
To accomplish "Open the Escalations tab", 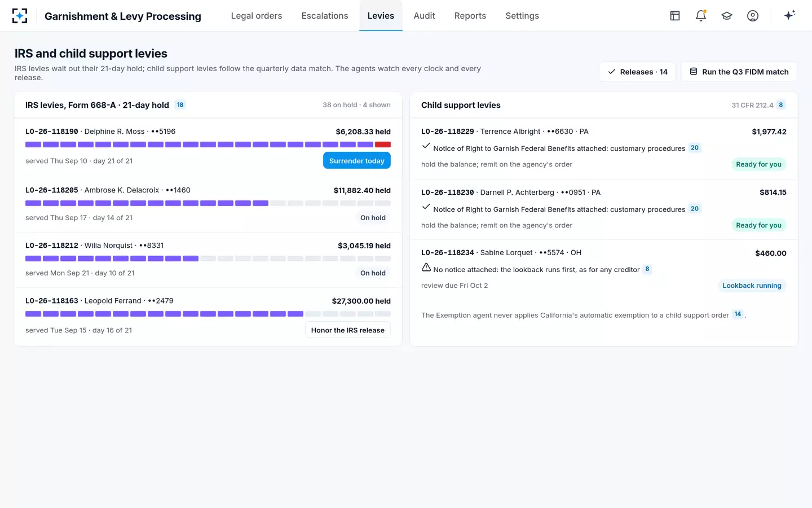I will click(x=325, y=16).
